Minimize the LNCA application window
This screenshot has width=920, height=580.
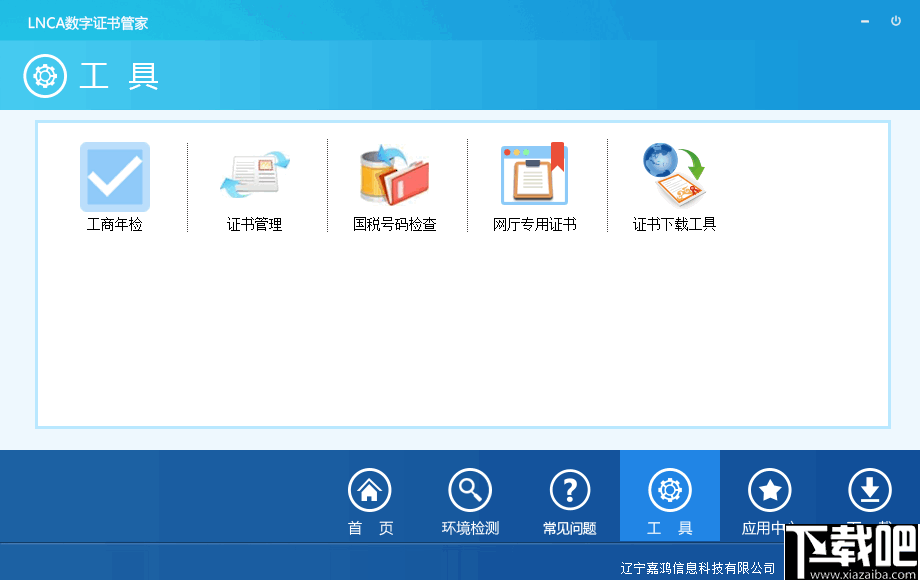coord(864,20)
